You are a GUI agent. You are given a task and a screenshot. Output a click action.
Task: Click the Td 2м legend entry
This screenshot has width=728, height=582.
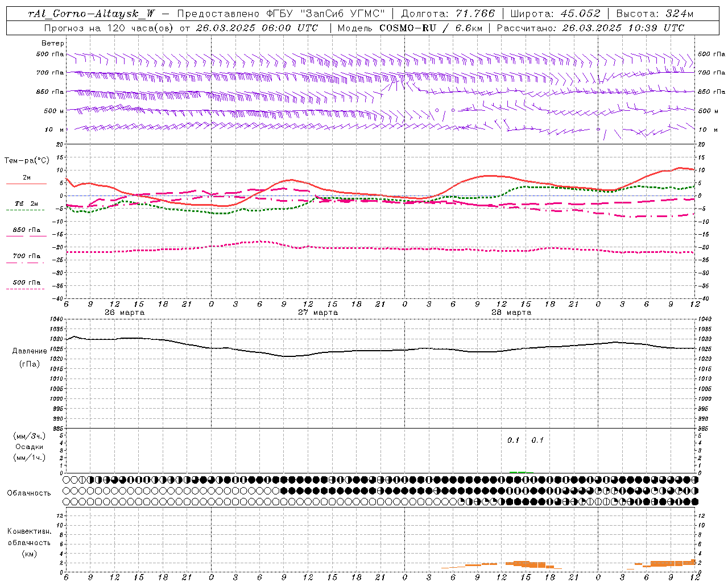pos(26,203)
